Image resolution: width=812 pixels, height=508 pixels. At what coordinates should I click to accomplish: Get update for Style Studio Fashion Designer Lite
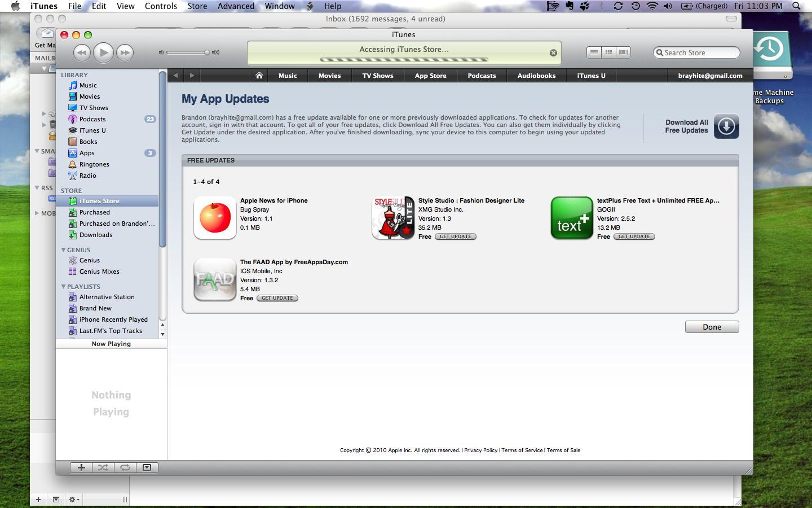click(456, 237)
